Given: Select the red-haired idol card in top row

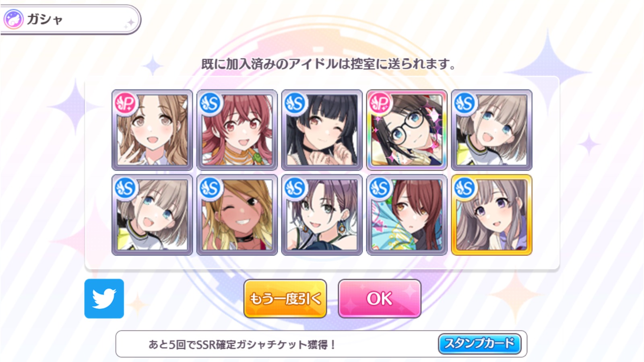Looking at the screenshot, I should 237,130.
